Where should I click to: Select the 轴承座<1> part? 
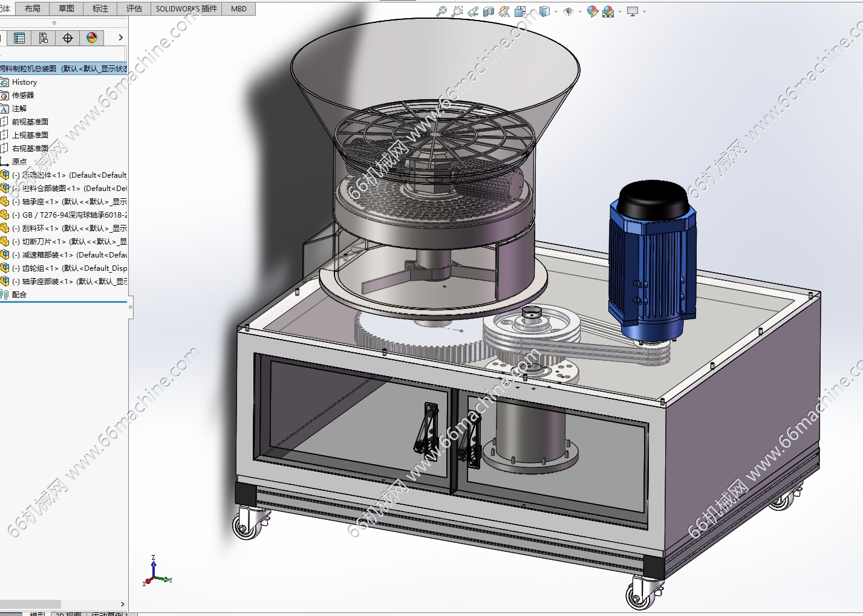pyautogui.click(x=70, y=202)
